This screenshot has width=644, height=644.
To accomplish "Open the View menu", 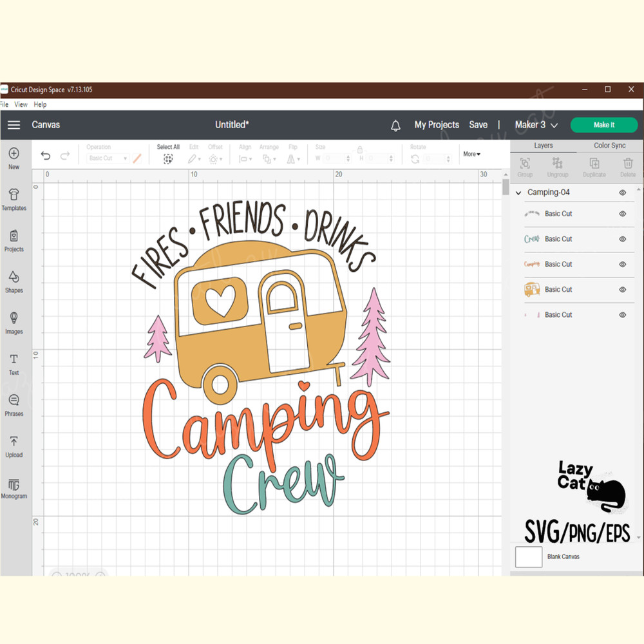I will tap(21, 104).
